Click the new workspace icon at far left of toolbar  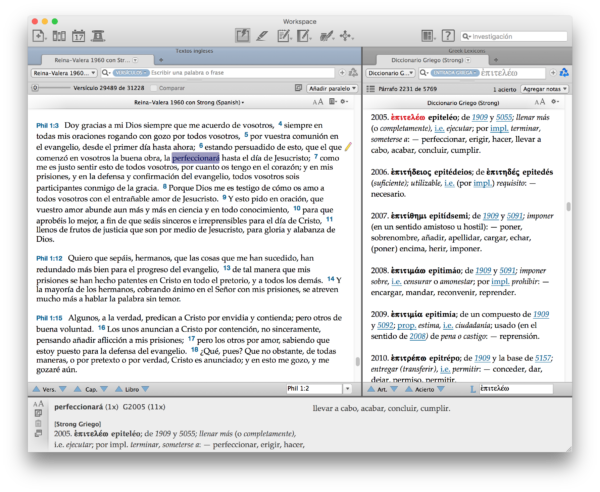pos(38,36)
